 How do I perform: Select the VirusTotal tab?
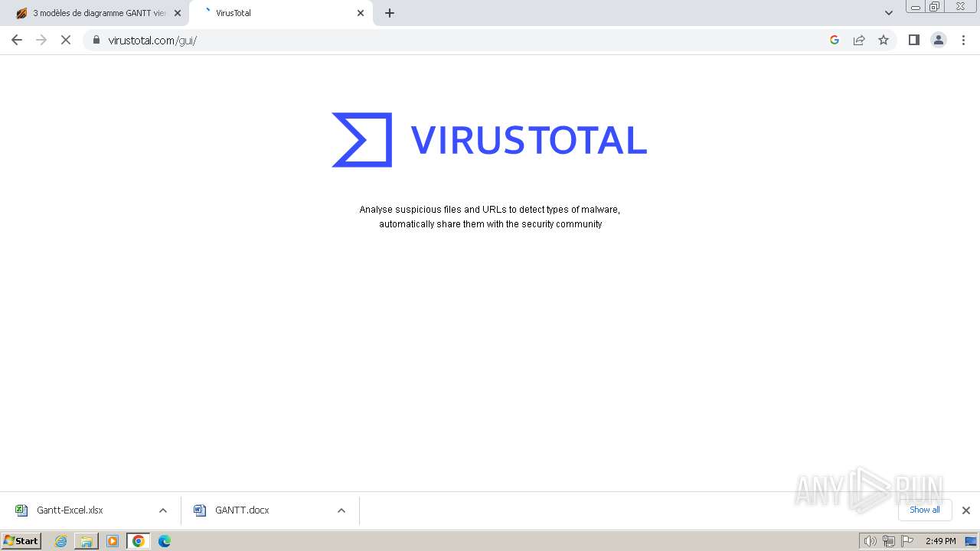(281, 13)
